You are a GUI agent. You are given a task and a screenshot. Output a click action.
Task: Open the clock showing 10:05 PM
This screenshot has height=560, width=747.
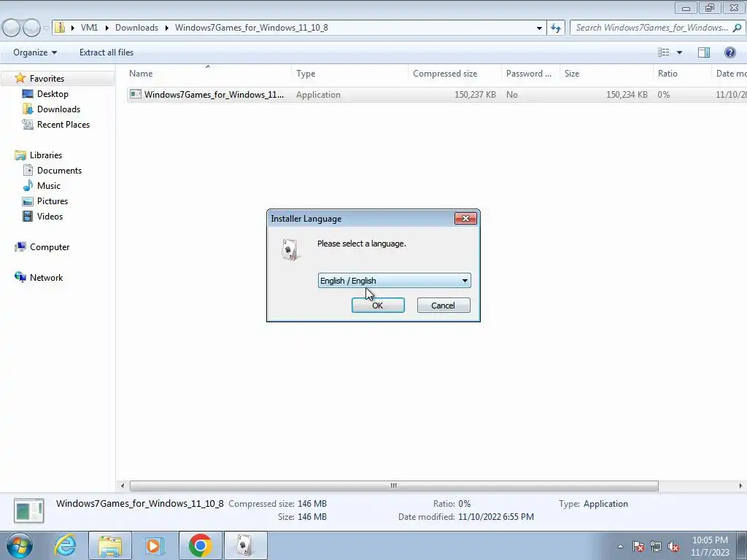(x=710, y=546)
